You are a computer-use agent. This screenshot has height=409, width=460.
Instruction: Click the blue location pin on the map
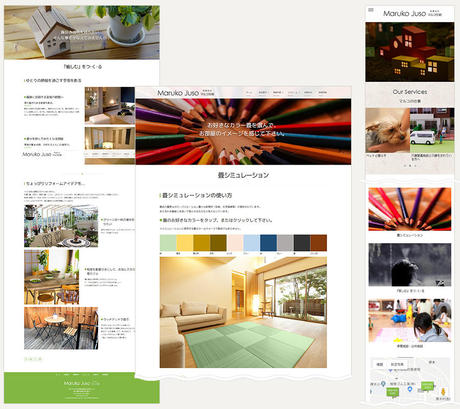(x=410, y=389)
